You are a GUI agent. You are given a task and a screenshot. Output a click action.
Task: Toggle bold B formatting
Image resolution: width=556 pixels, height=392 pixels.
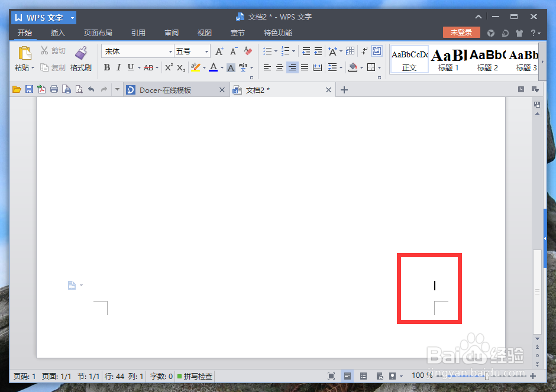[x=106, y=67]
